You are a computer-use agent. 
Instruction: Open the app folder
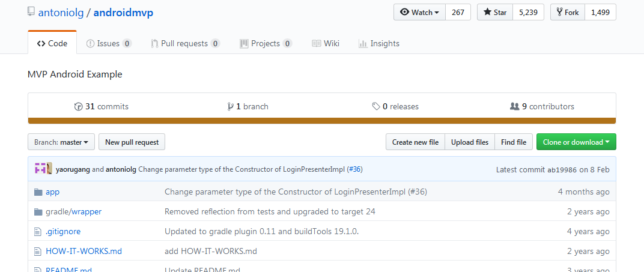coord(53,192)
